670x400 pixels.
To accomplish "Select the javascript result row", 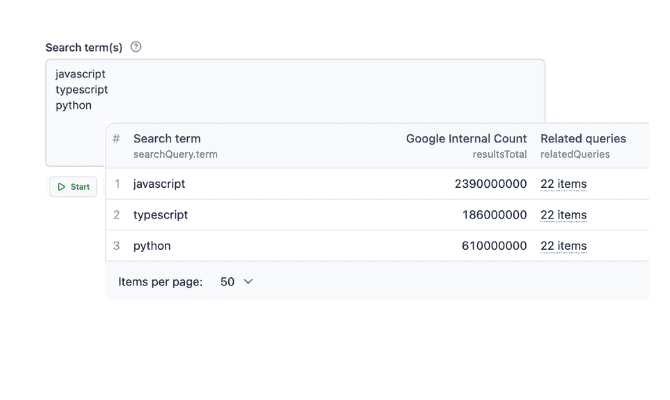I will click(x=377, y=184).
